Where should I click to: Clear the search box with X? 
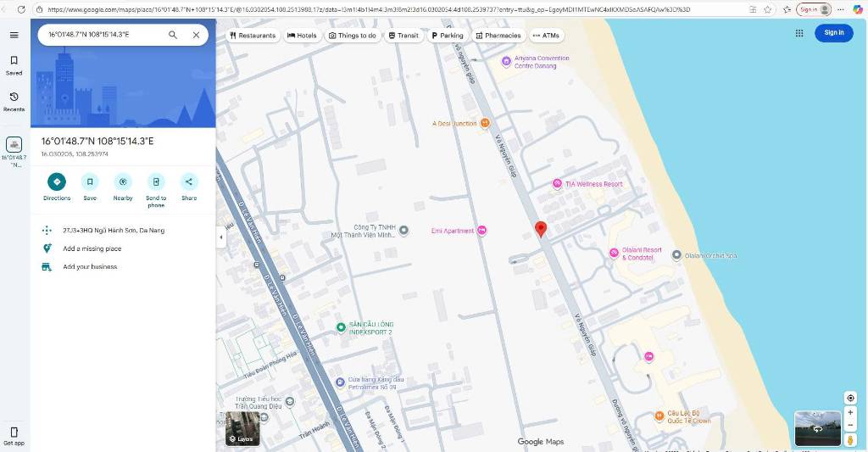click(x=196, y=35)
